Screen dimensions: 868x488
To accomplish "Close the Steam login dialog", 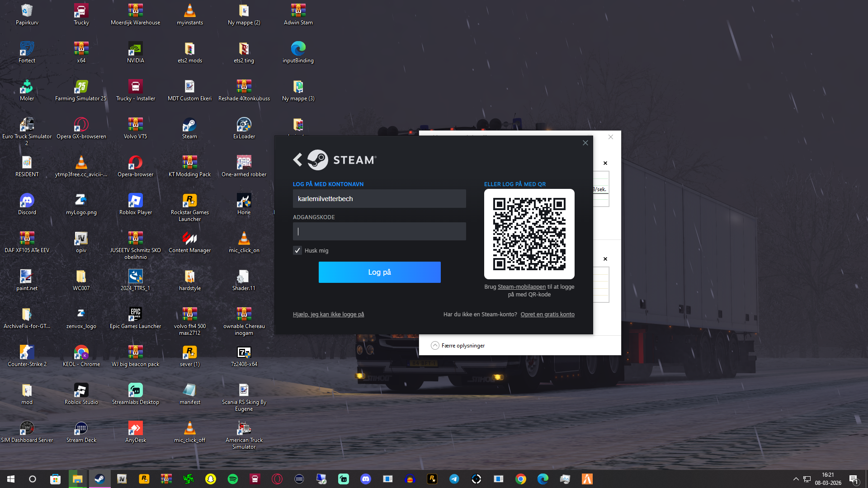I will click(x=585, y=143).
